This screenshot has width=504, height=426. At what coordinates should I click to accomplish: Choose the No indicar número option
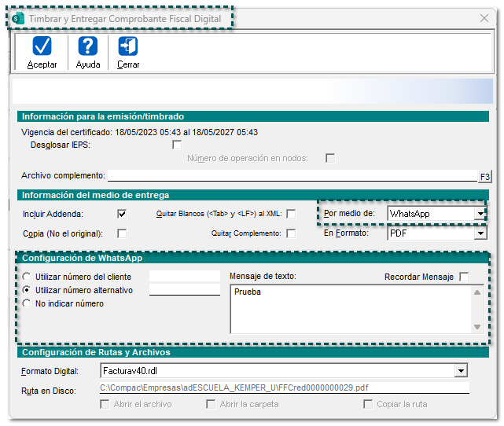(28, 303)
